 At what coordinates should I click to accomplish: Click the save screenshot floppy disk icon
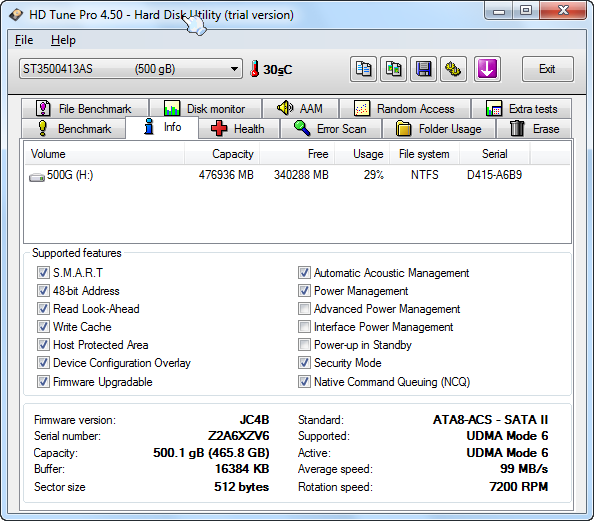424,69
